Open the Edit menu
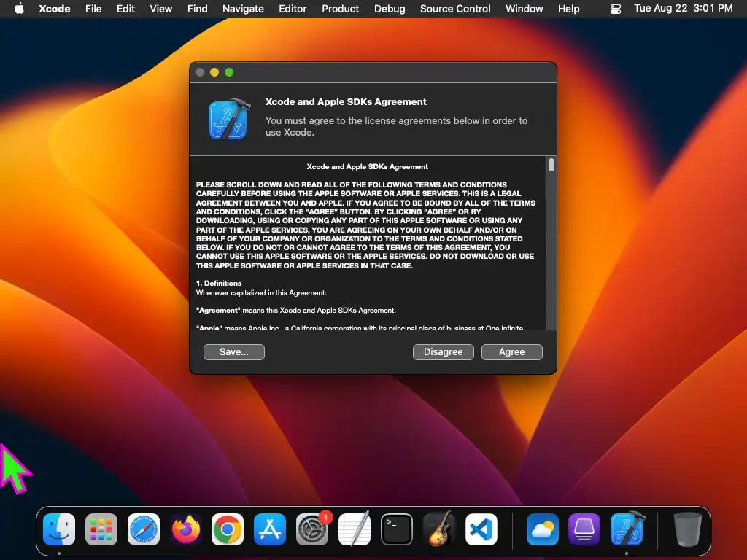This screenshot has width=747, height=560. 125,9
